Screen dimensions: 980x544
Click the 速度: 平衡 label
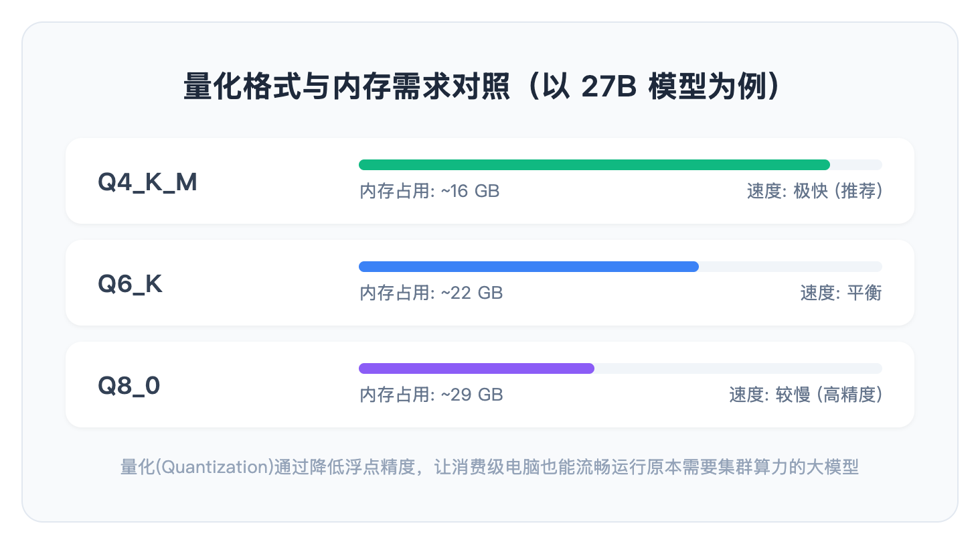click(x=841, y=293)
